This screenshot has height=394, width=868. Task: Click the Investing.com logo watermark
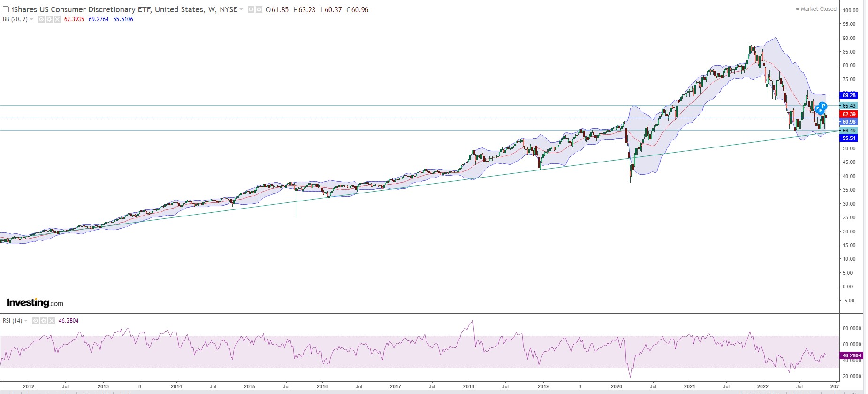click(x=35, y=303)
